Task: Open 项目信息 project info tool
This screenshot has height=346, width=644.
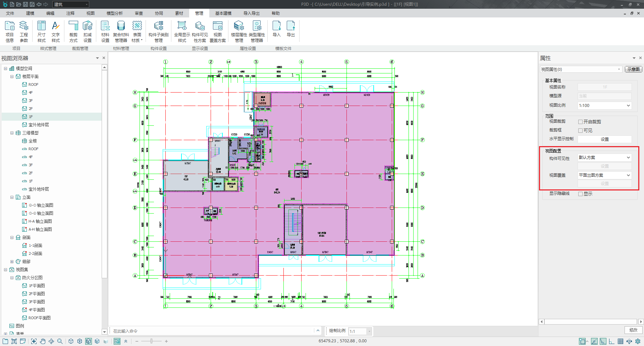Action: pyautogui.click(x=10, y=32)
